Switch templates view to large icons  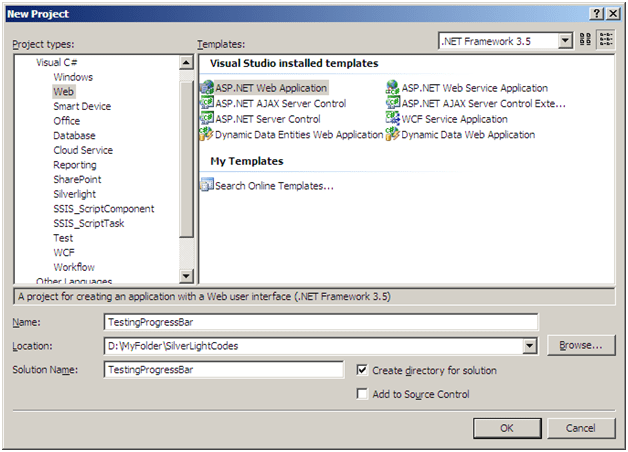point(586,40)
